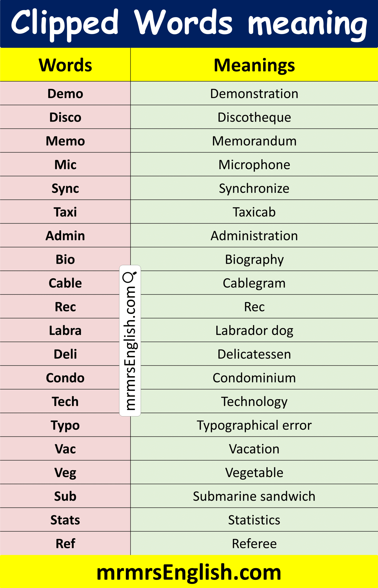The image size is (378, 588).
Task: Select the Synchronize meaning cell
Action: 254,188
